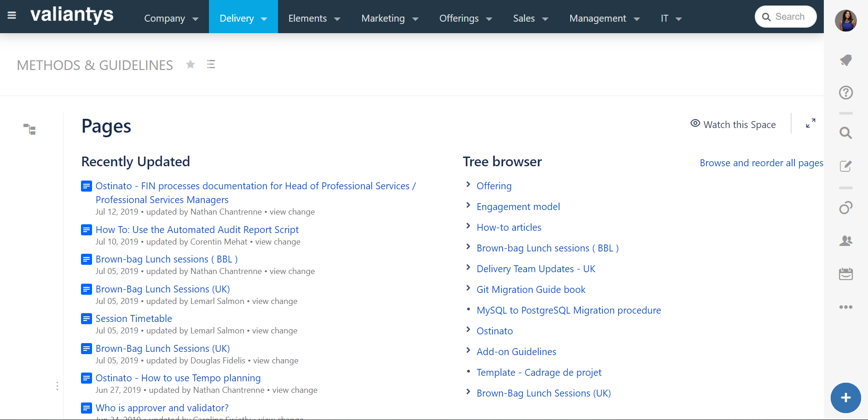Open Browse and reorder all pages link
Image resolution: width=868 pixels, height=420 pixels.
coord(762,163)
